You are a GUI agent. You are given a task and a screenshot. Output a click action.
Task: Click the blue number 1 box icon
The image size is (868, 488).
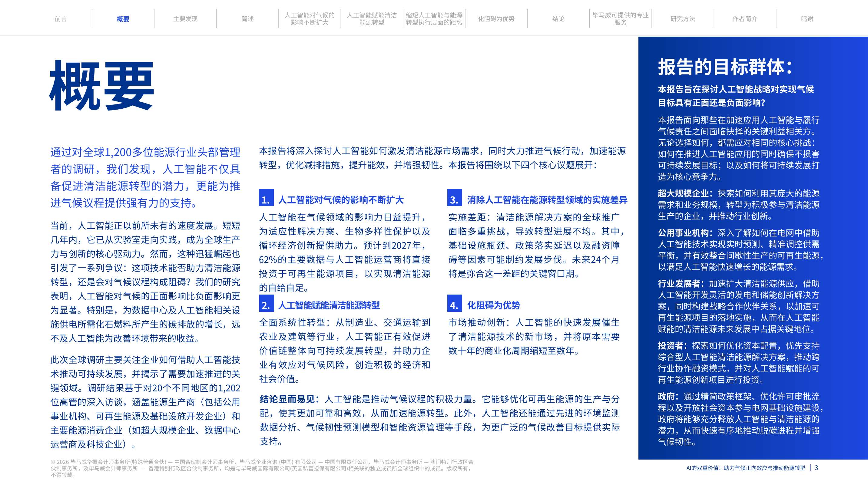pyautogui.click(x=266, y=198)
